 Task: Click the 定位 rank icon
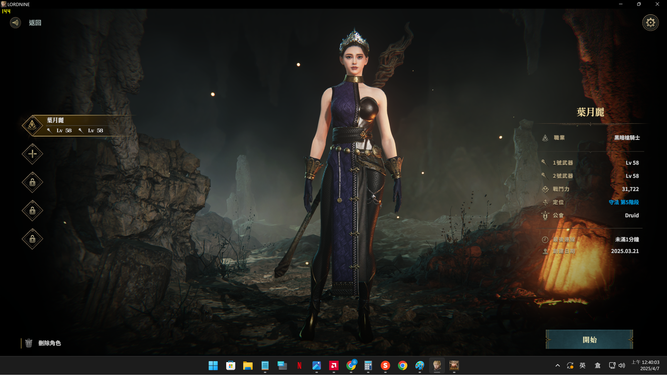pos(545,202)
